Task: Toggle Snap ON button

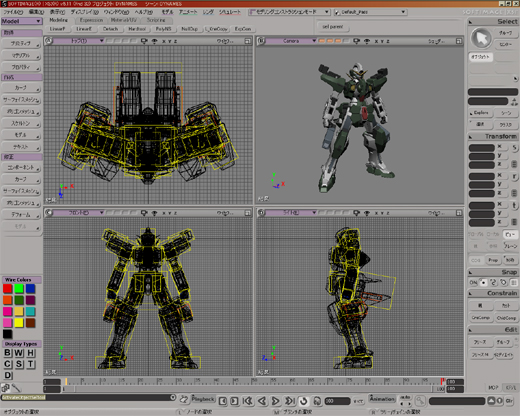Action: 473,283
